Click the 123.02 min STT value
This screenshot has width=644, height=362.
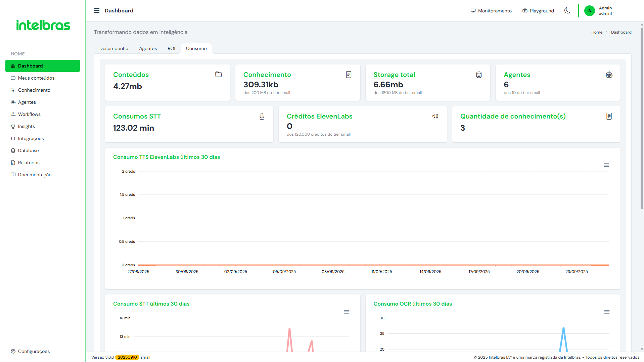(134, 128)
